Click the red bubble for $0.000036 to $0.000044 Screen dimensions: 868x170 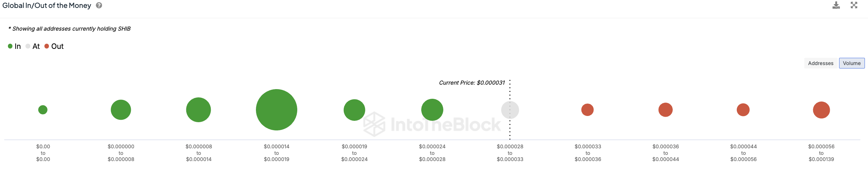coord(665,110)
